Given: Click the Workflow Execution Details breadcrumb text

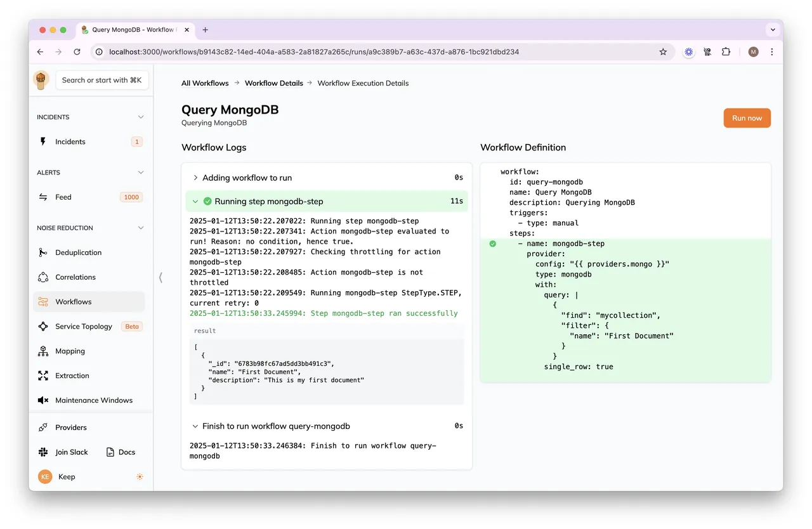Looking at the screenshot, I should tap(363, 83).
